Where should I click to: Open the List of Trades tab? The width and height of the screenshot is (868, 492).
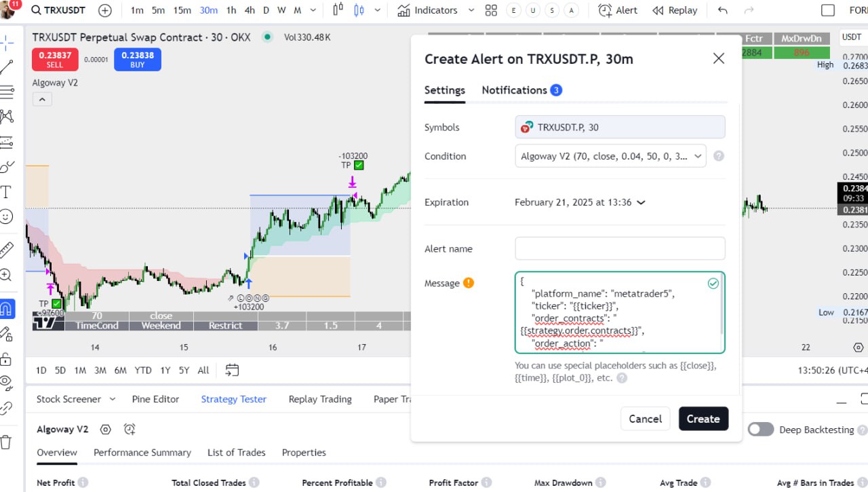[x=237, y=453]
